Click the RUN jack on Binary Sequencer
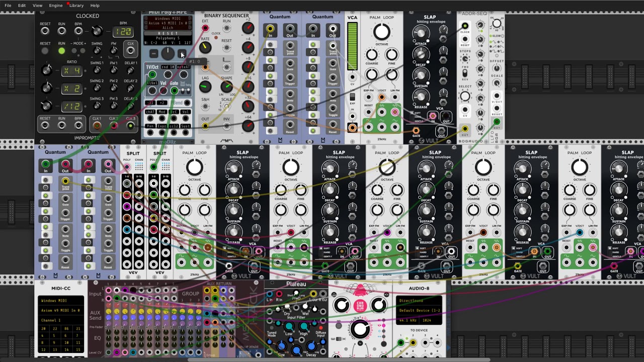The image size is (644, 362). click(x=227, y=28)
